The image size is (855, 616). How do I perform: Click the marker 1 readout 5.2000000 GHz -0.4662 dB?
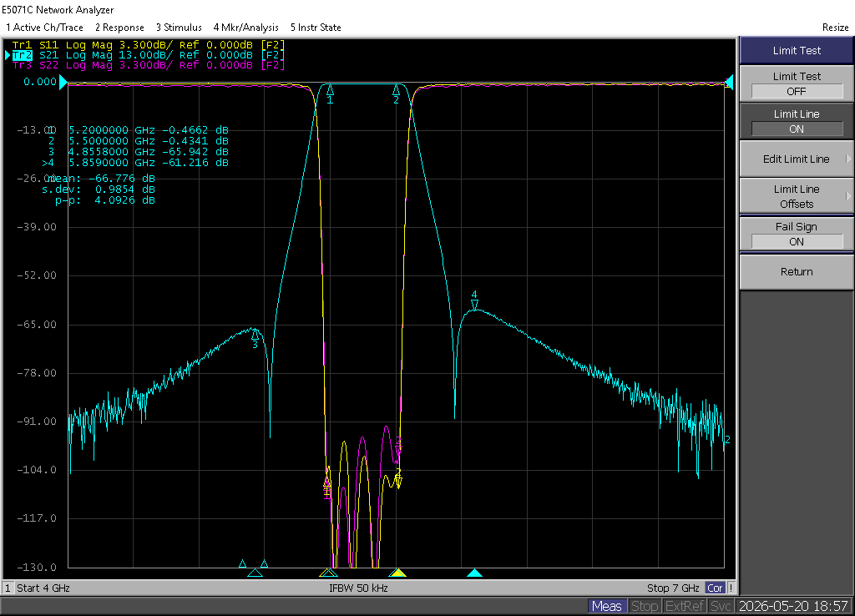click(x=136, y=130)
